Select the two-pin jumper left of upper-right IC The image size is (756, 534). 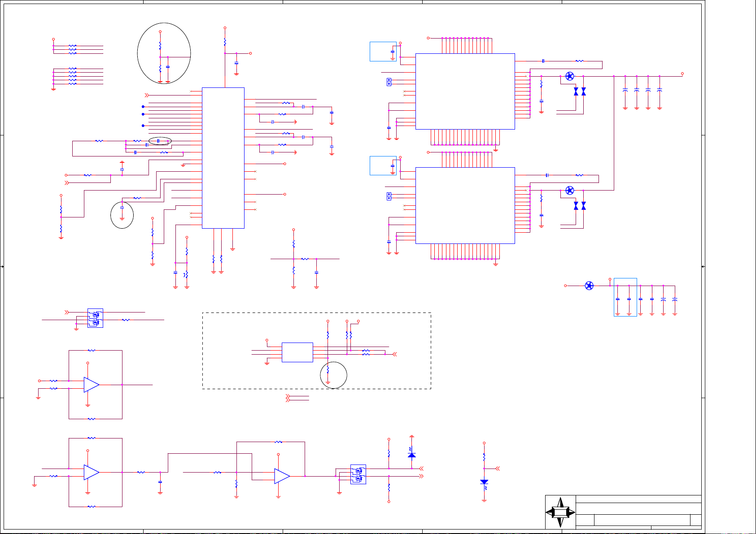coord(389,82)
